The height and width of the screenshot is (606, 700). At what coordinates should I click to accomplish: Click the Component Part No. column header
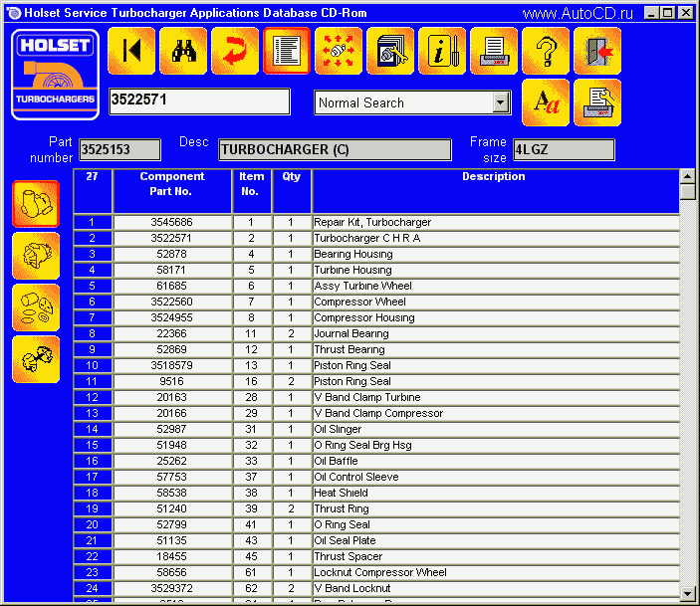[x=172, y=191]
